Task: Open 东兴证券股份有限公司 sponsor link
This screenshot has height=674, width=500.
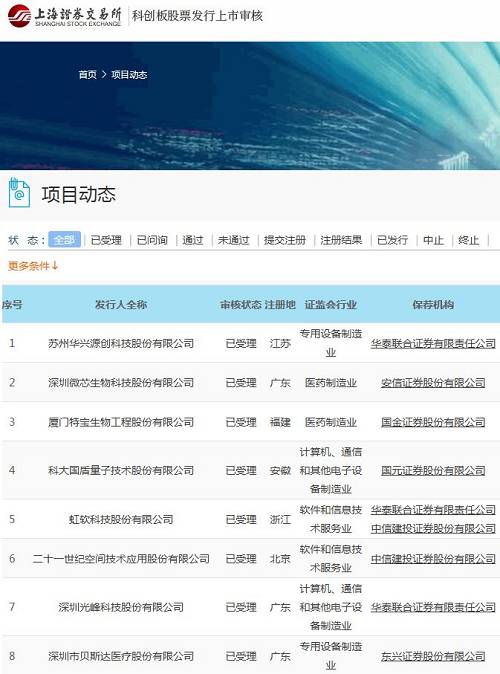Action: tap(433, 656)
